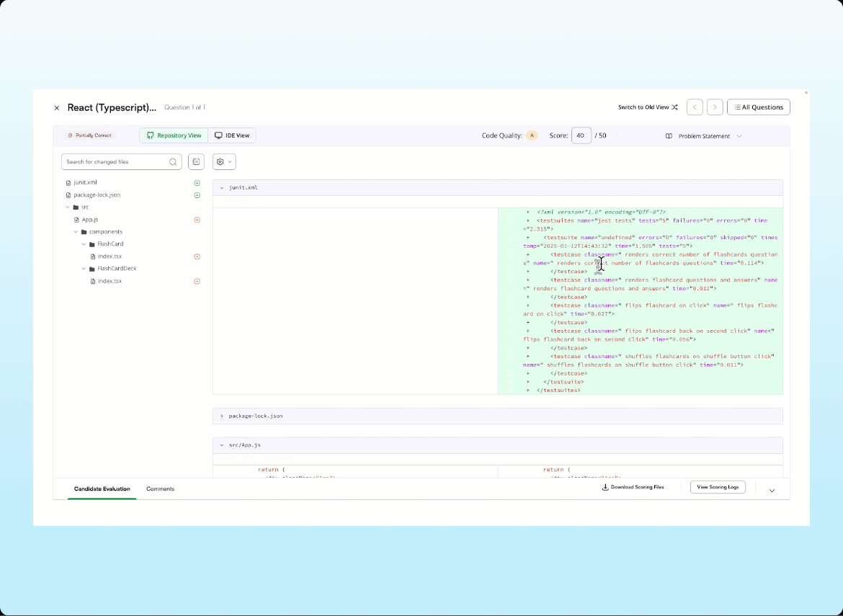Click Download Scoring Files
843x616 pixels.
pyautogui.click(x=633, y=488)
